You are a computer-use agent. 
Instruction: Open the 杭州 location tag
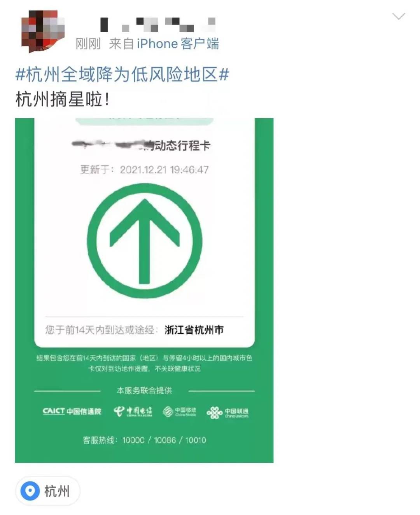click(x=47, y=491)
